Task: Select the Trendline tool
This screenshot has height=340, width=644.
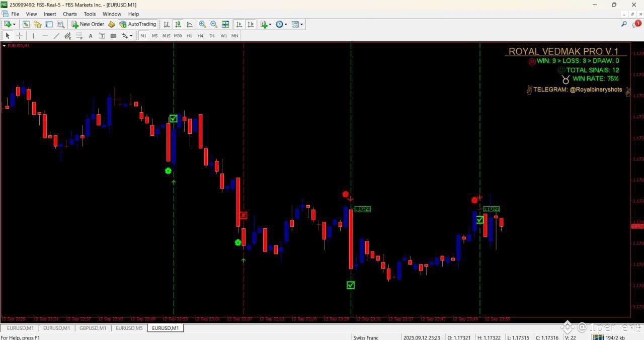Action: click(x=56, y=36)
